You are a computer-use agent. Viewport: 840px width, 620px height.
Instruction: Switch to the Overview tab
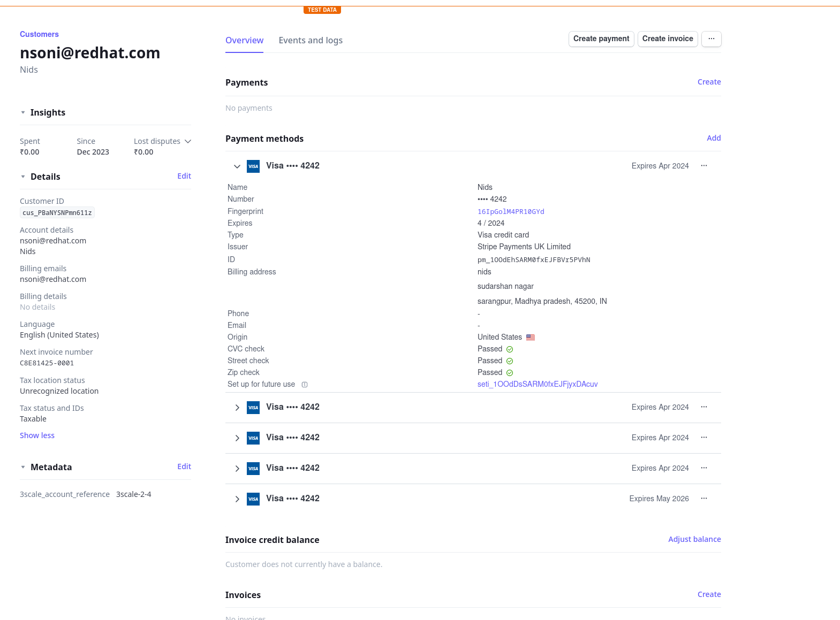tap(244, 40)
